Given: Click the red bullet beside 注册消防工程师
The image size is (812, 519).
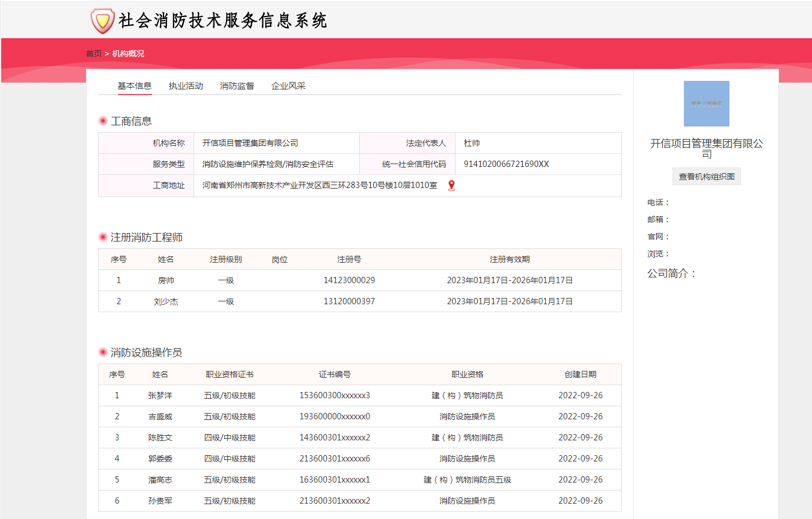Looking at the screenshot, I should pyautogui.click(x=103, y=237).
